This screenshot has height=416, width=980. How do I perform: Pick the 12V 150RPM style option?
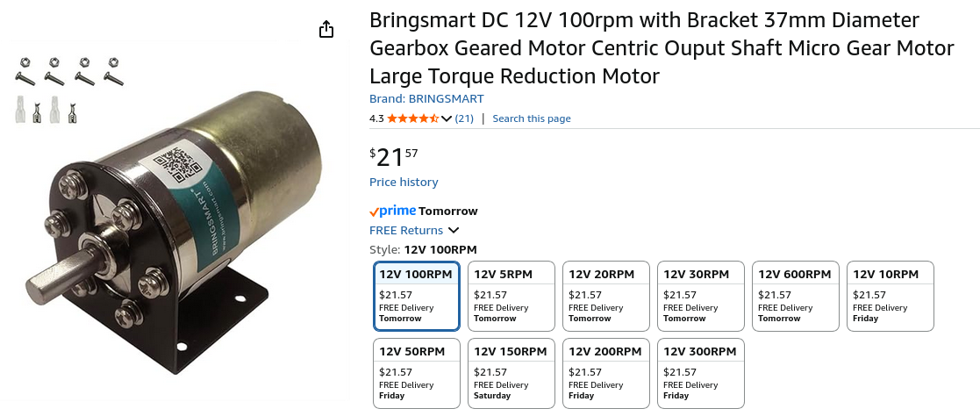tap(511, 373)
